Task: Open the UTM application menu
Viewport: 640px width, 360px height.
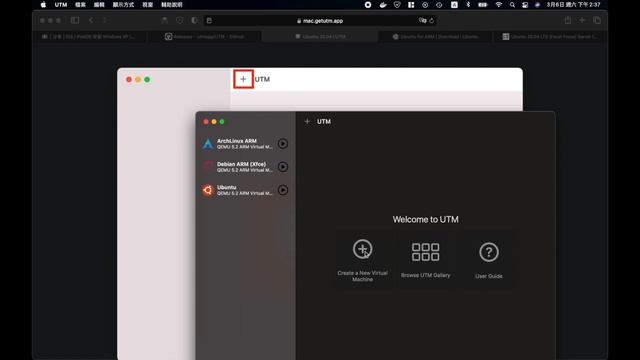Action: click(x=61, y=5)
